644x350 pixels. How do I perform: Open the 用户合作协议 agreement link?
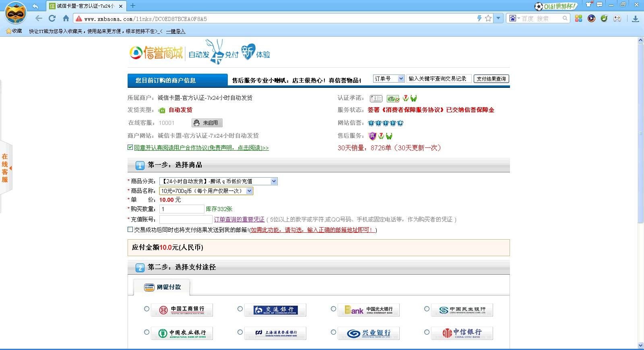click(x=201, y=148)
